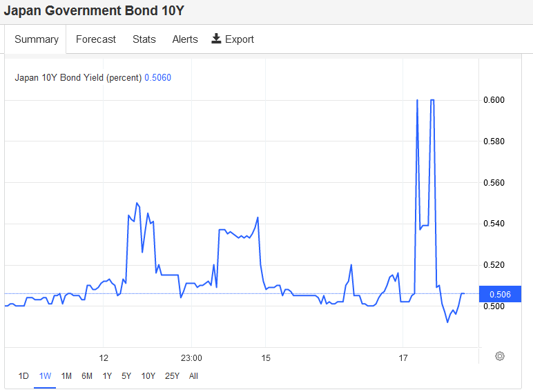Viewport: 533px width, 392px height.
Task: Click the 0.5060 legend value
Action: [x=157, y=78]
